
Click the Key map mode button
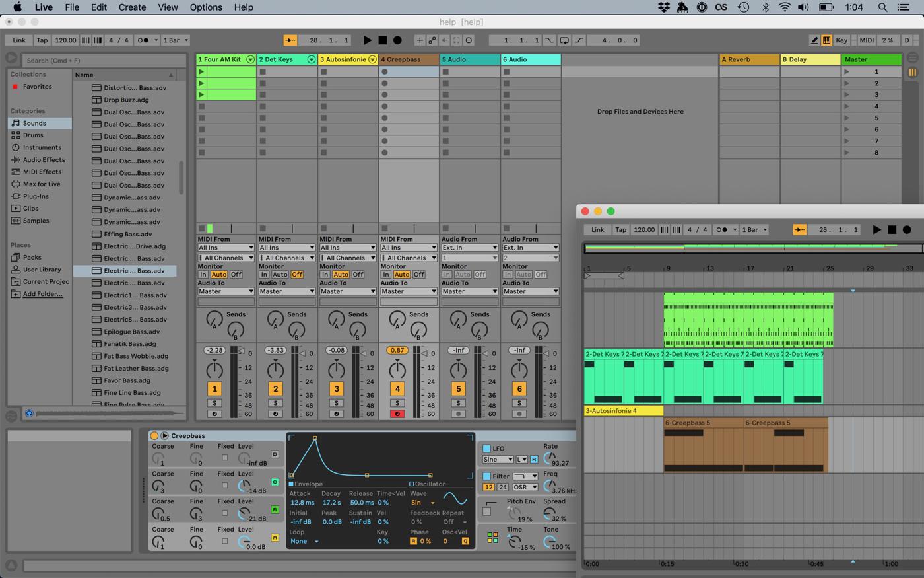tap(841, 40)
